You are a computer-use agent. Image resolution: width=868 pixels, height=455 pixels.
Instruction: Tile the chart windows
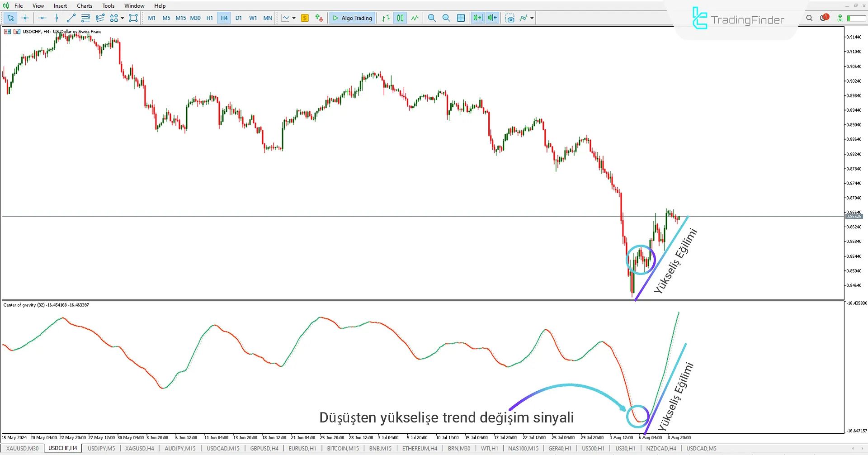pos(461,18)
